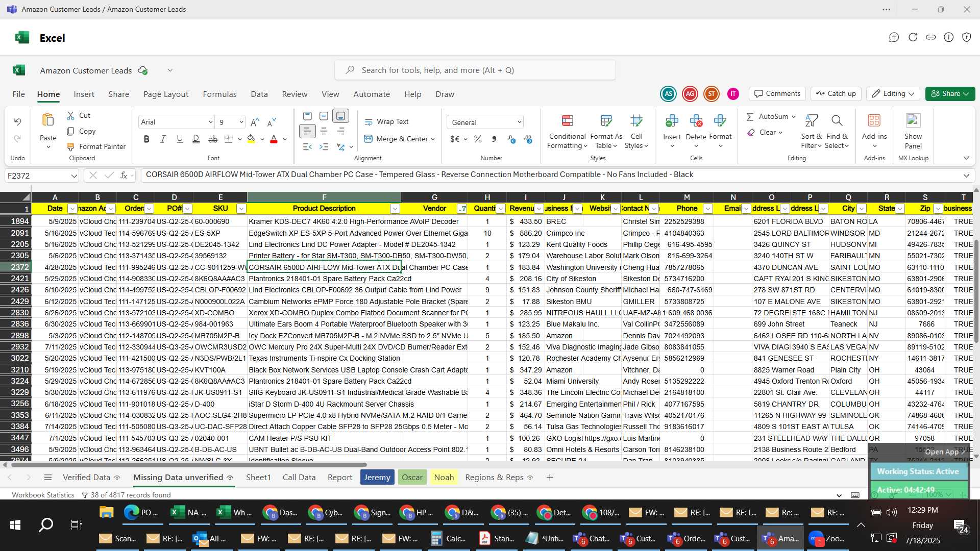
Task: Apply the red font color
Action: pos(274,139)
